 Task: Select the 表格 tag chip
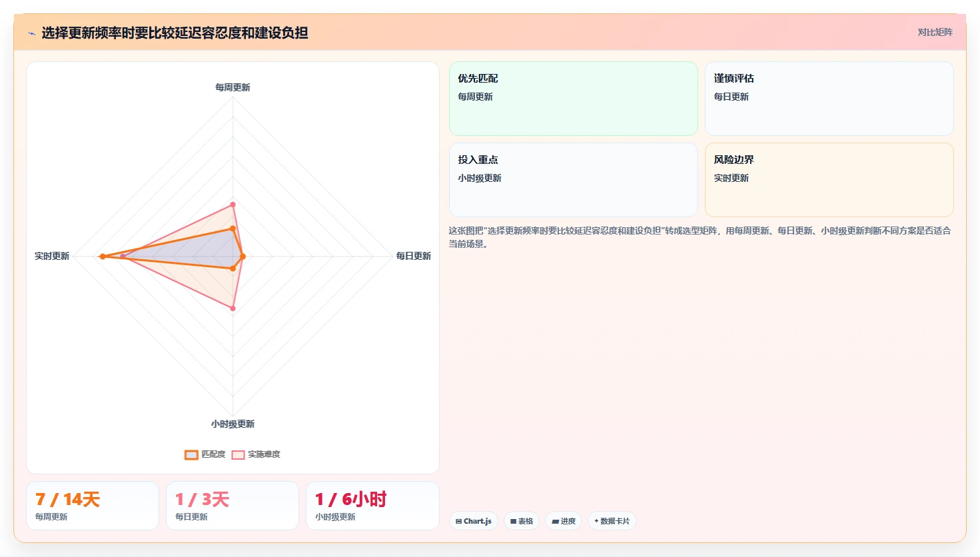[522, 521]
